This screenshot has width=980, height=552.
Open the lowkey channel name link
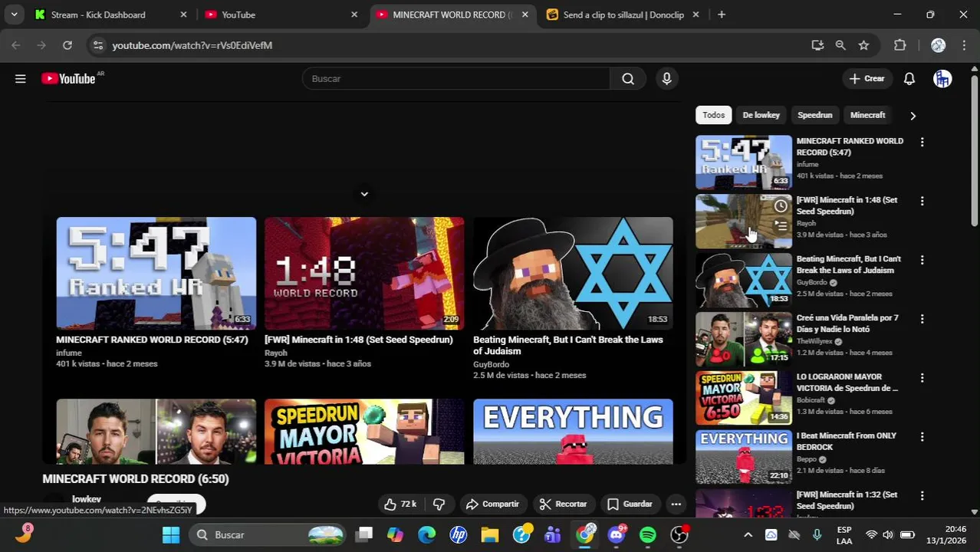pos(87,499)
